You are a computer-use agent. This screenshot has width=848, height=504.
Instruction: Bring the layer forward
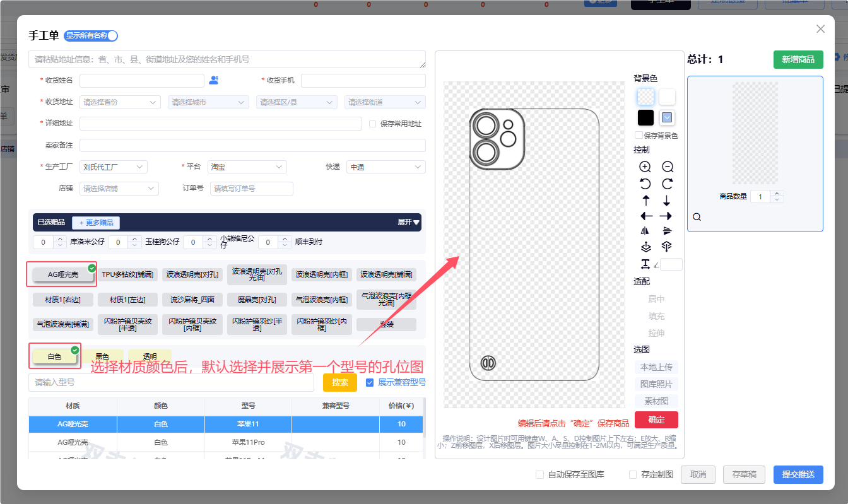click(x=645, y=247)
